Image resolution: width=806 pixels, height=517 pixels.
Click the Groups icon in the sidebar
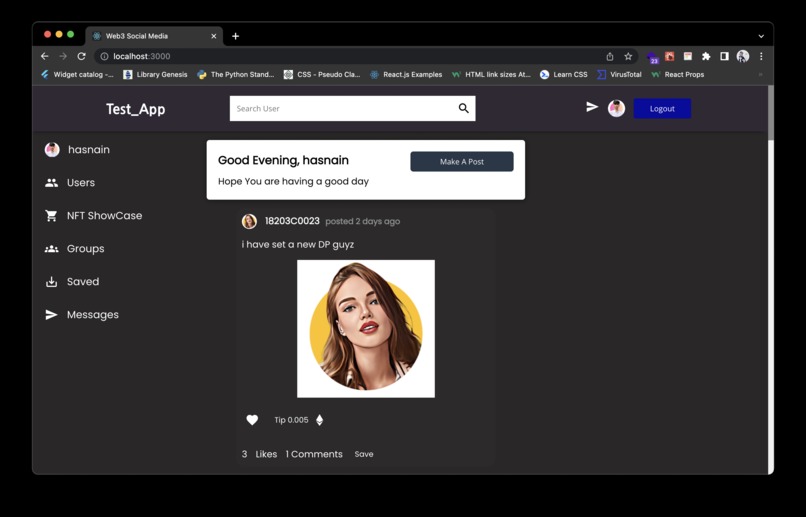click(x=51, y=249)
